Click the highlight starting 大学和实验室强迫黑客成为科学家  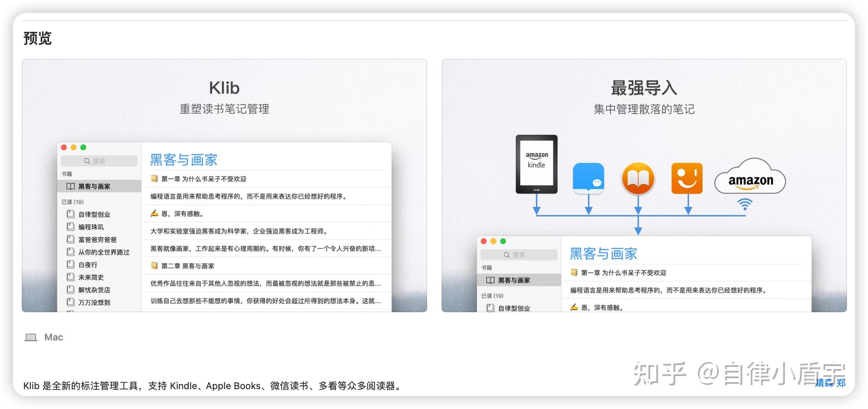[239, 231]
